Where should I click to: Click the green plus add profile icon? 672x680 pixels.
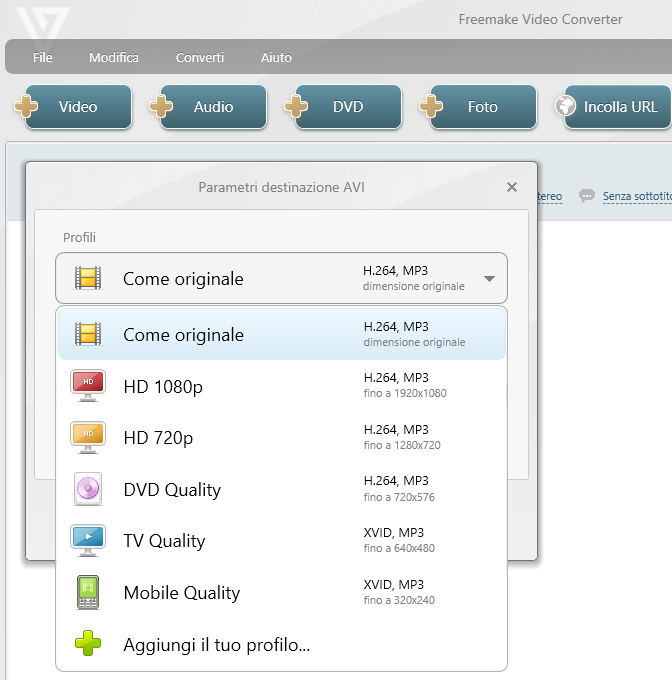(88, 643)
